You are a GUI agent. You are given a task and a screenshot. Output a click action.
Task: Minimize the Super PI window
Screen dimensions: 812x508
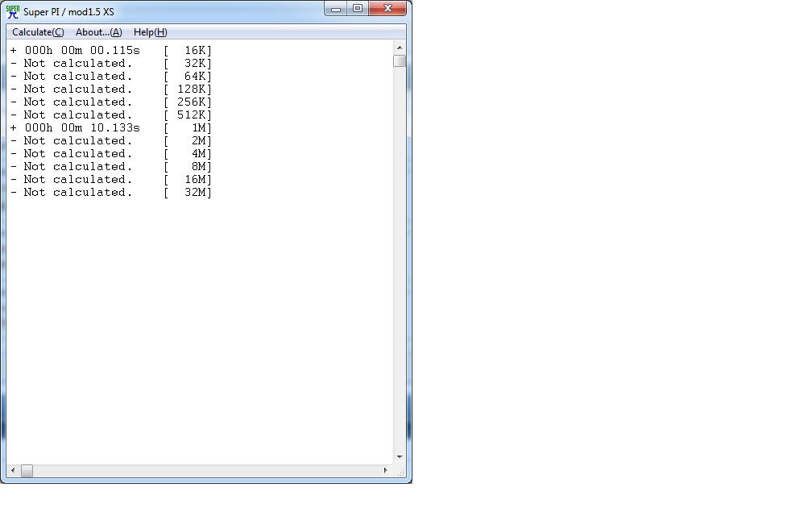[336, 9]
